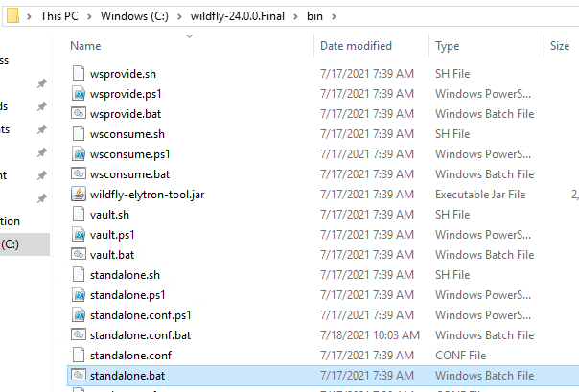
Task: Click the wsconsume.bat batch file icon
Action: coord(79,173)
